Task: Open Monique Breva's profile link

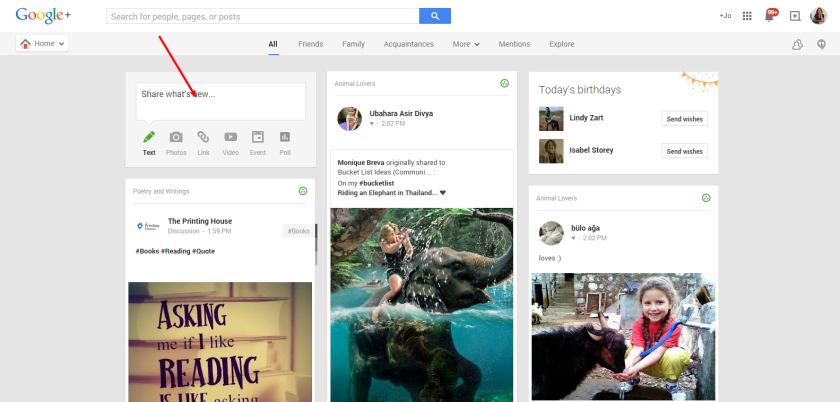Action: pyautogui.click(x=361, y=162)
